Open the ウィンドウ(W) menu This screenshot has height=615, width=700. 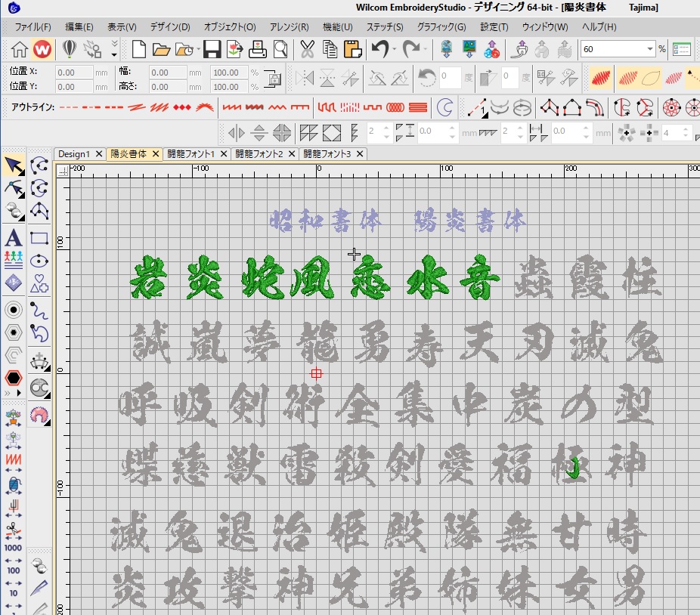pos(544,26)
